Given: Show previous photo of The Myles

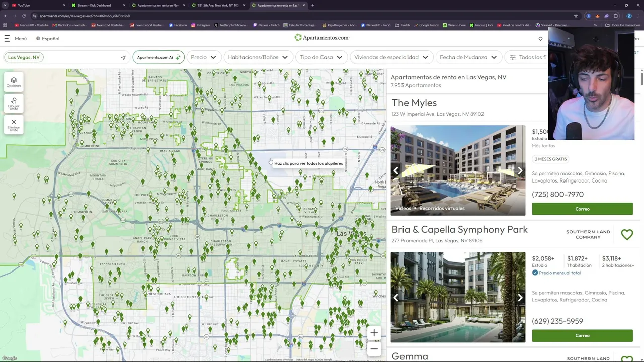Looking at the screenshot, I should click(396, 170).
